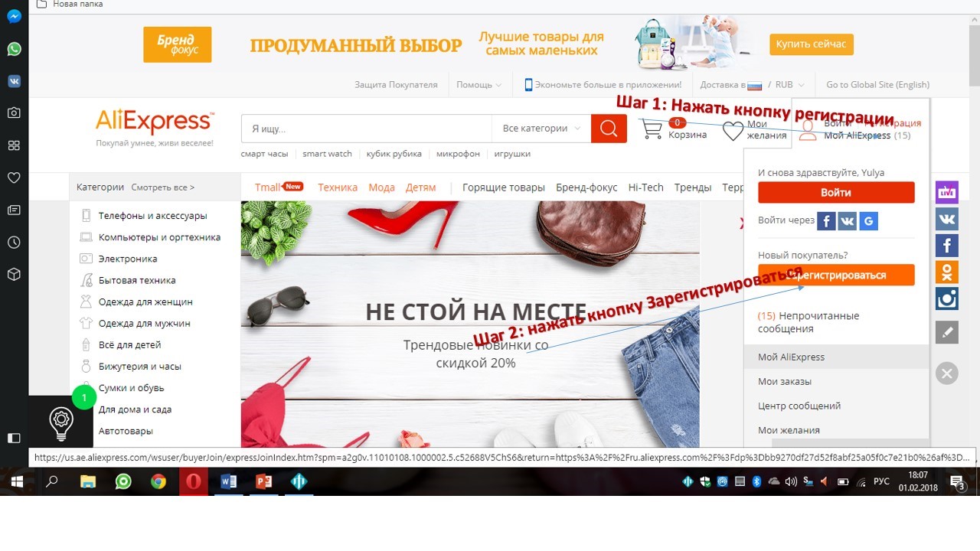Image resolution: width=980 pixels, height=551 pixels.
Task: Open Go to Global Site (English)
Action: tap(877, 85)
